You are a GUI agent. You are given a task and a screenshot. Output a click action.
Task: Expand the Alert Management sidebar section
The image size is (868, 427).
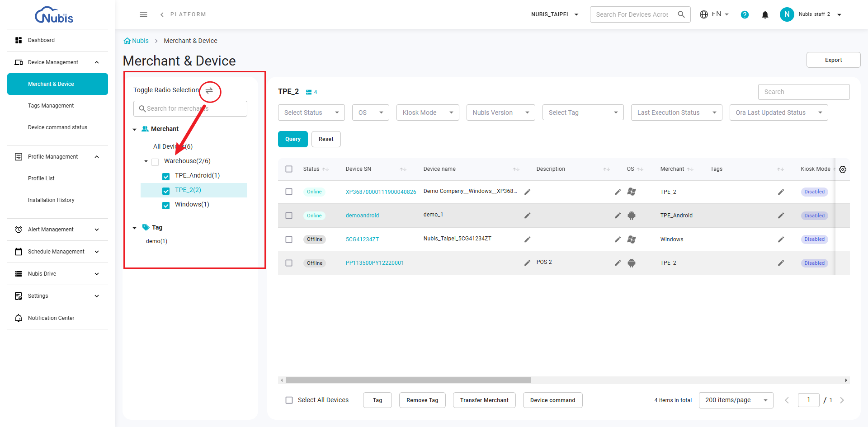pyautogui.click(x=57, y=230)
